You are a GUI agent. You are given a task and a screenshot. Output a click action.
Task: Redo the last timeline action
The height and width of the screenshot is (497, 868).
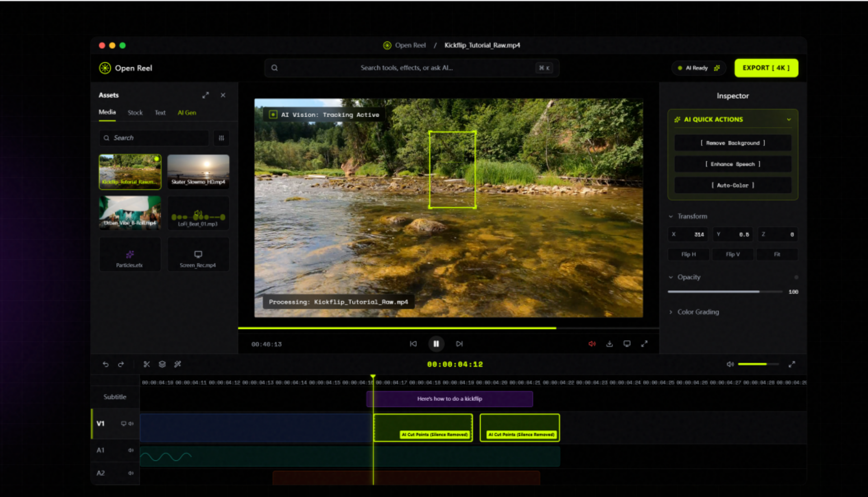click(x=121, y=364)
